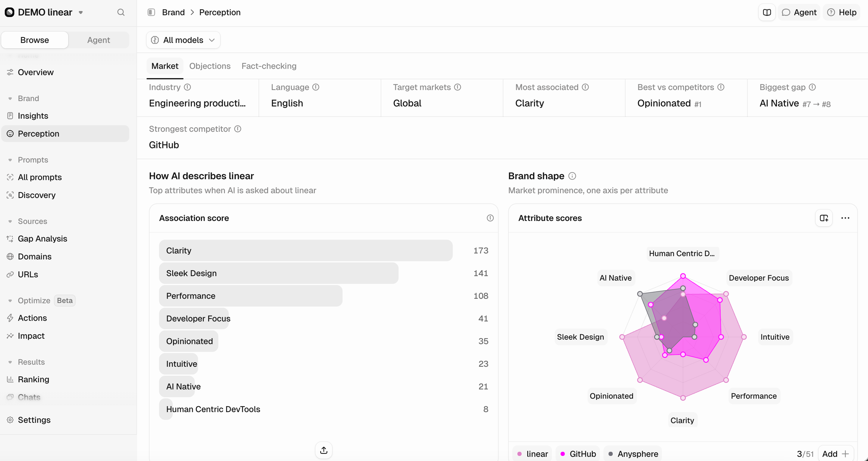868x461 pixels.
Task: Click the Domains globe icon
Action: point(10,257)
